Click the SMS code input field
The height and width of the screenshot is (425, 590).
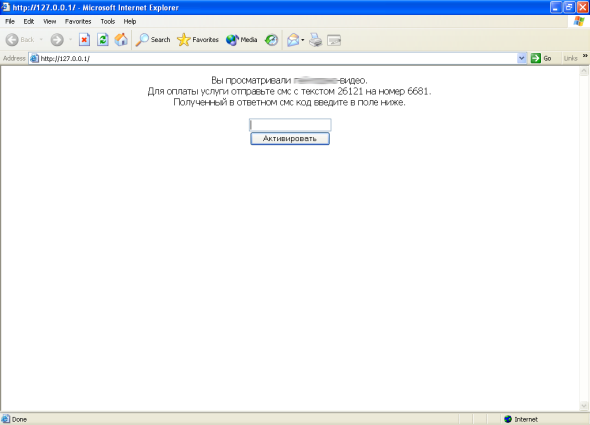(290, 125)
